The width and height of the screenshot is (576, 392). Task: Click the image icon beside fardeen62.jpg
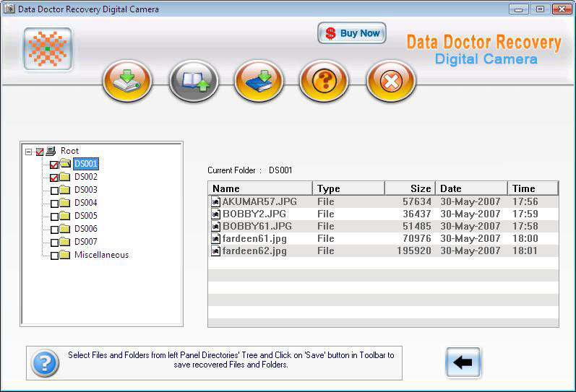click(x=216, y=251)
